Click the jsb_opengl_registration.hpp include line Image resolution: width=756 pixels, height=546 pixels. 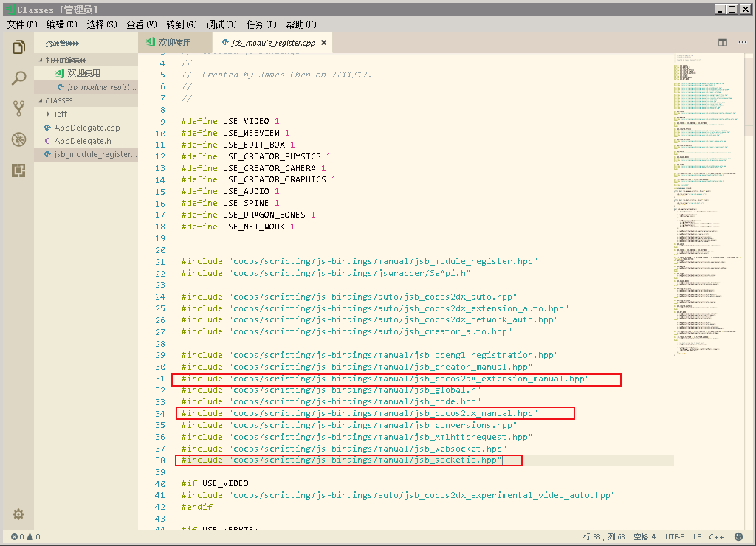click(x=369, y=355)
